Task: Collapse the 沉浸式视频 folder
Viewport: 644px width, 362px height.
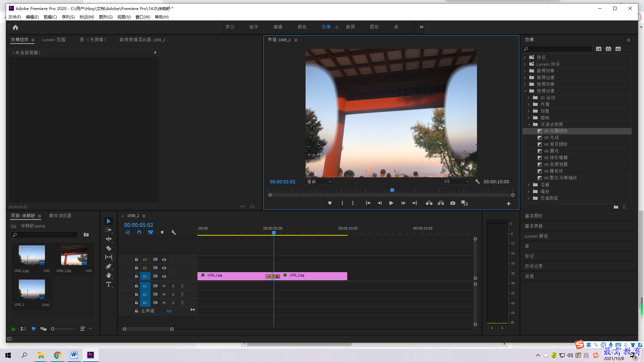Action: click(529, 124)
